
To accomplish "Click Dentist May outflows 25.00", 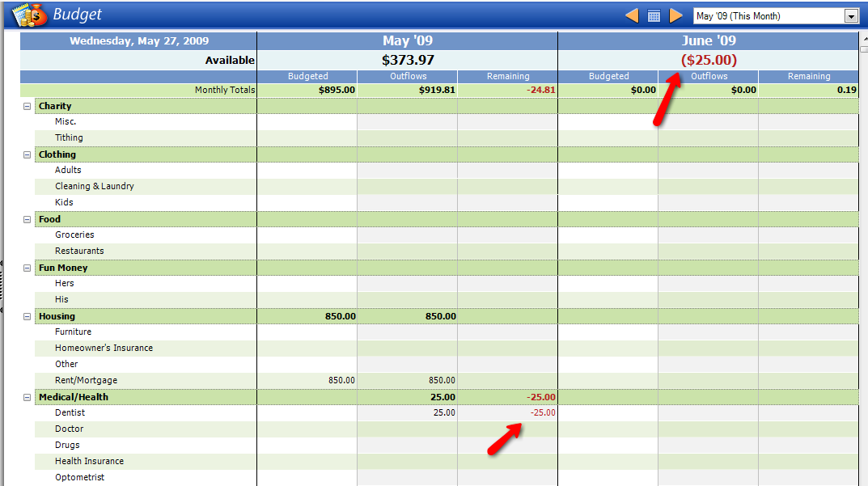I will point(444,413).
